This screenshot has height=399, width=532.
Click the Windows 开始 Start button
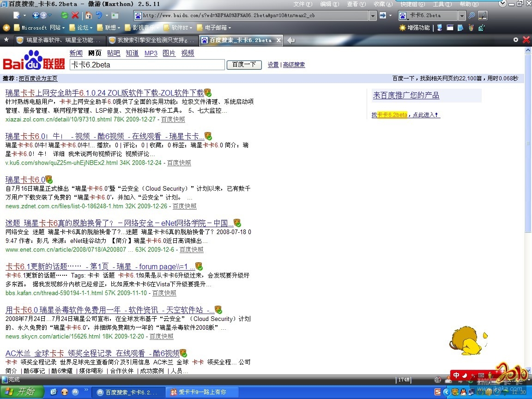coord(22,392)
